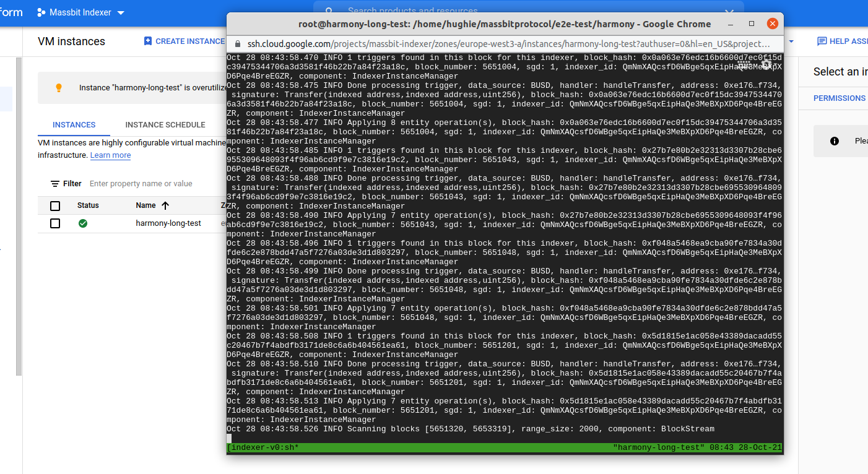Click the info icon in the right panel
Image resolution: width=868 pixels, height=474 pixels.
(x=833, y=140)
